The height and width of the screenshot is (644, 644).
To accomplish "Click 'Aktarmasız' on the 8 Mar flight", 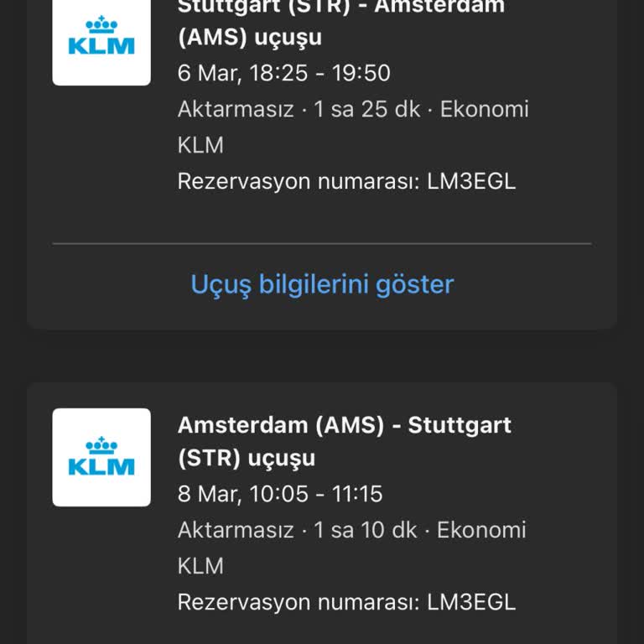I will click(236, 530).
